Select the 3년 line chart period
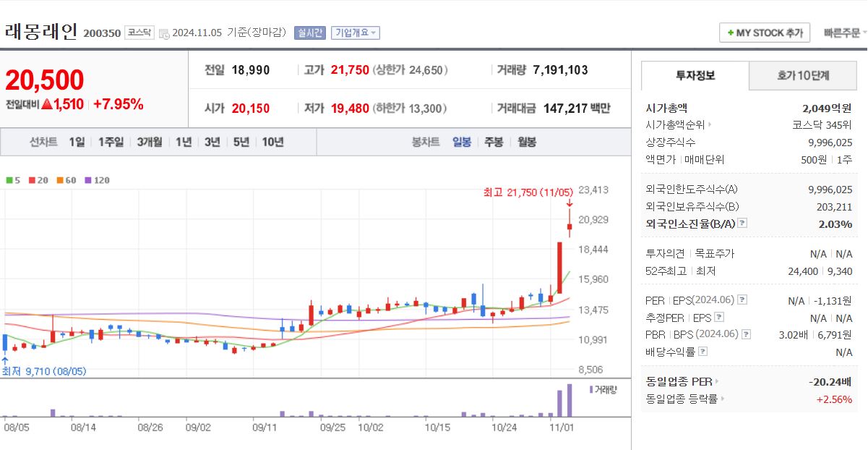The image size is (868, 450). [x=212, y=142]
